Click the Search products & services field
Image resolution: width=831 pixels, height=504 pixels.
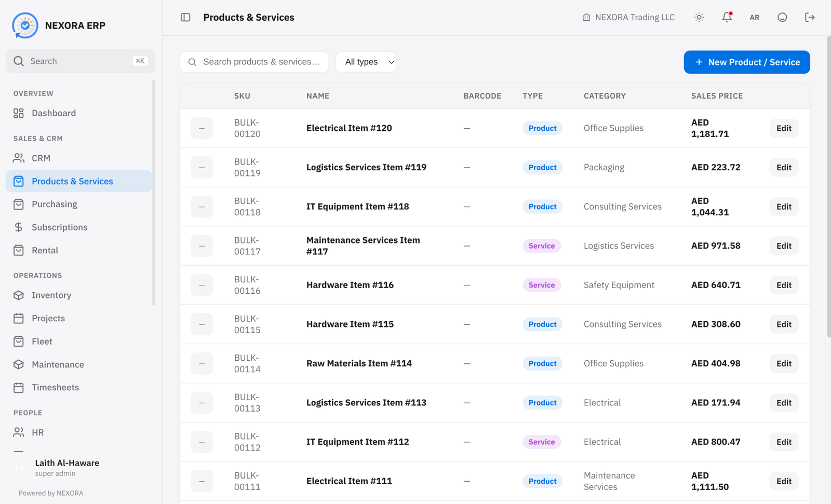[x=254, y=62]
